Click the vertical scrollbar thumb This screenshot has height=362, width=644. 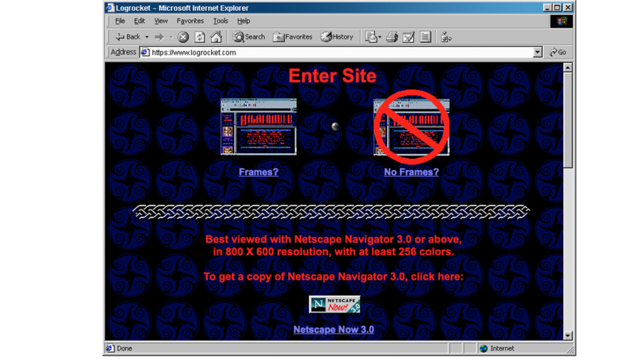click(567, 120)
